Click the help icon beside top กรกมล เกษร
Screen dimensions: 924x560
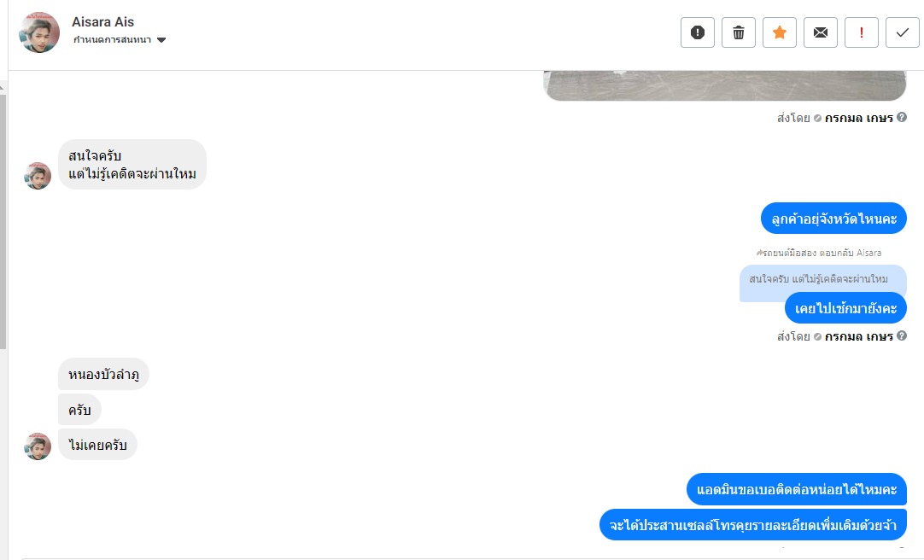pos(902,117)
